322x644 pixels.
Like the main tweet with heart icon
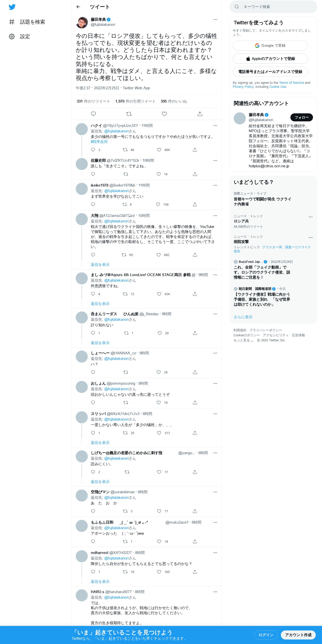164,114
